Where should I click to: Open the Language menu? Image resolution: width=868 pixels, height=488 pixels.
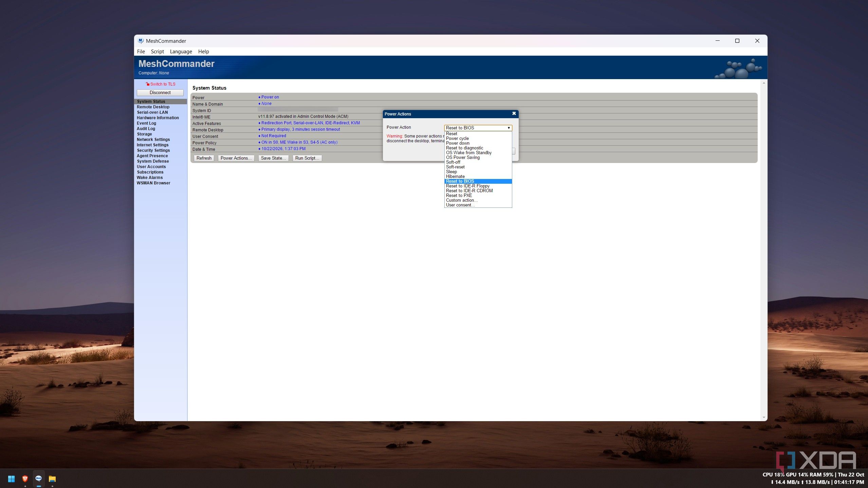point(181,51)
